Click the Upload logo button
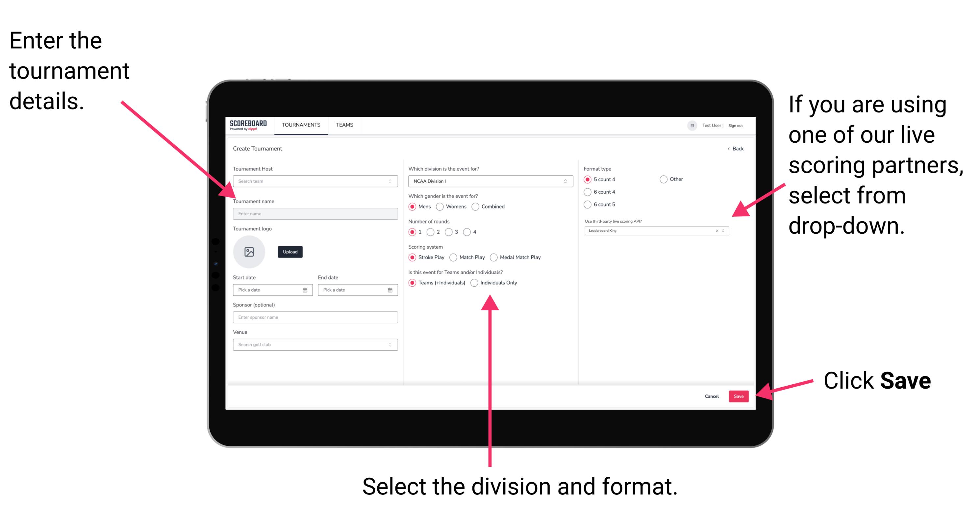 [x=289, y=252]
